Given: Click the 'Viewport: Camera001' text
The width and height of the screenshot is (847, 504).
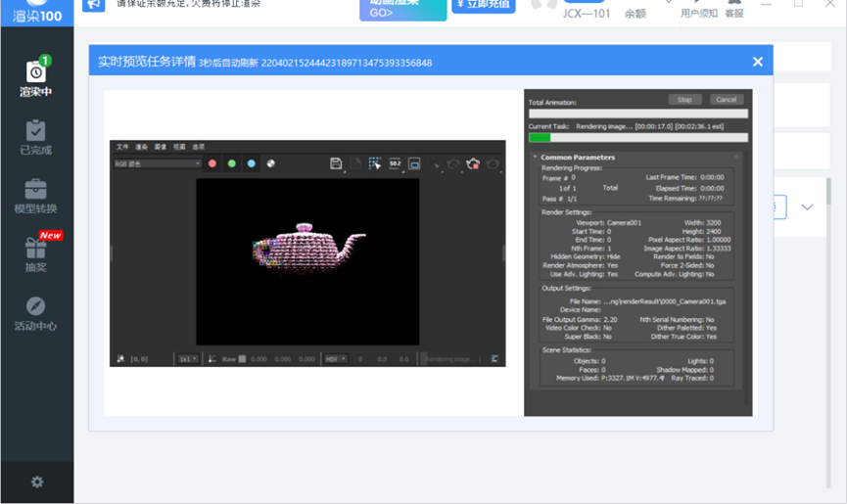Looking at the screenshot, I should [x=608, y=222].
